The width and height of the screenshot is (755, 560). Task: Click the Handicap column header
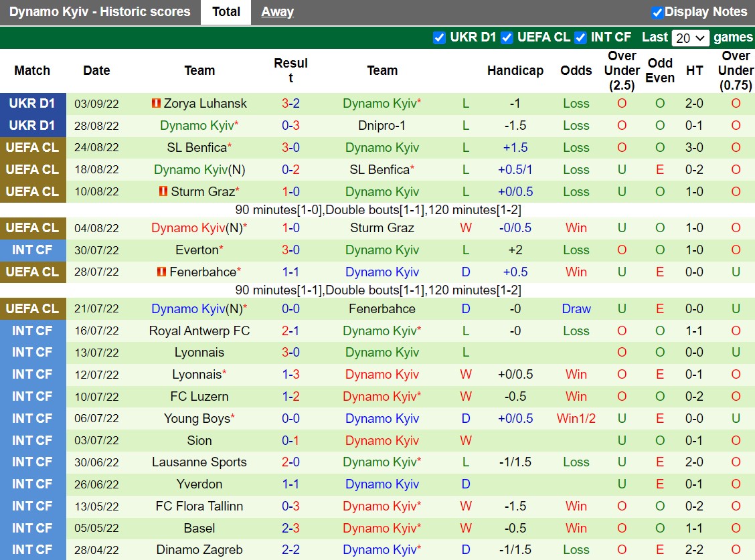pyautogui.click(x=515, y=70)
